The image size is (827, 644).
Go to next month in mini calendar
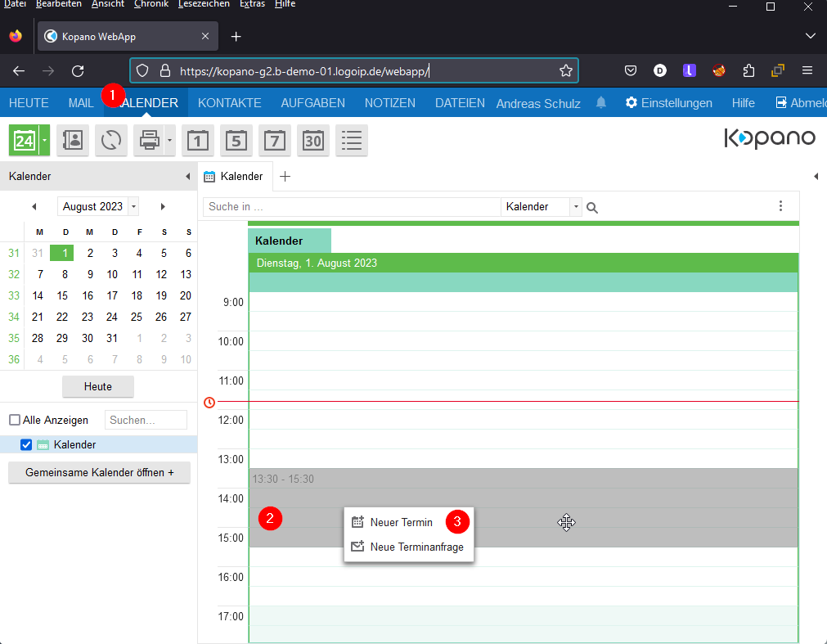click(x=163, y=207)
